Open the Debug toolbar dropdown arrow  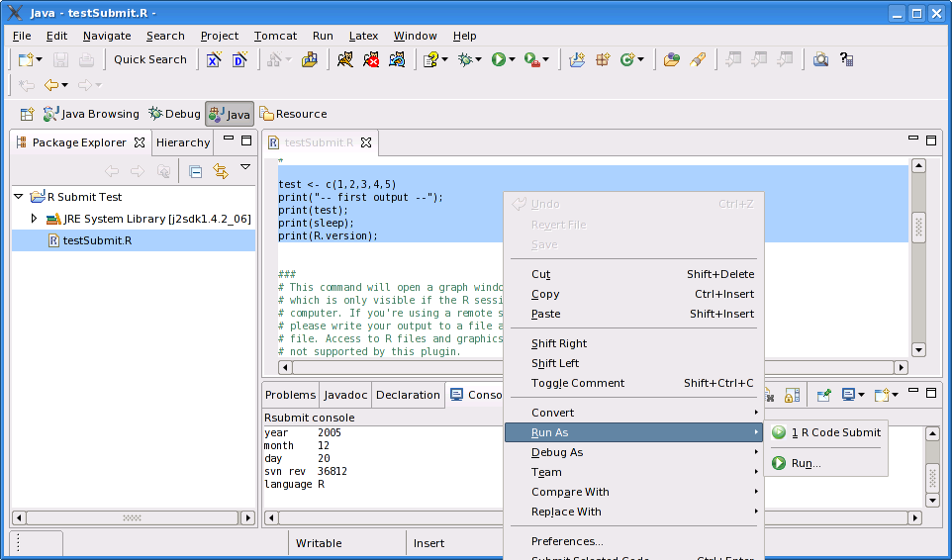pos(478,59)
